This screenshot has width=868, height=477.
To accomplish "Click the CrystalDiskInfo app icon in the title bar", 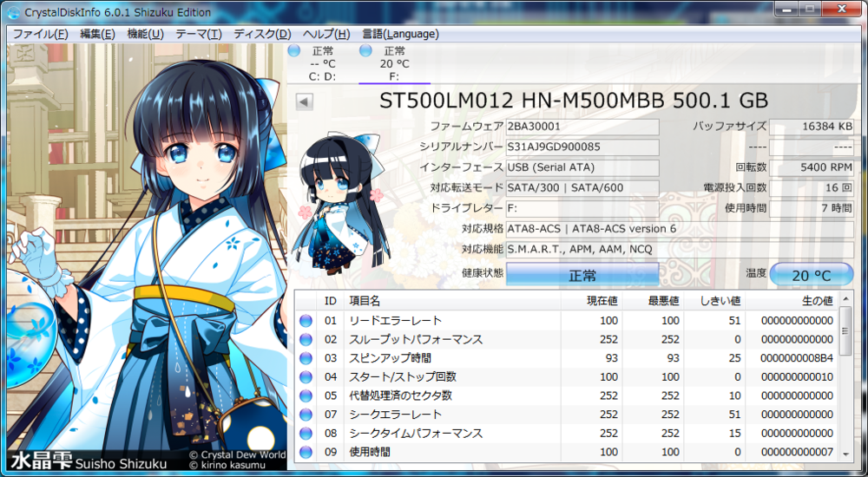I will pos(13,11).
